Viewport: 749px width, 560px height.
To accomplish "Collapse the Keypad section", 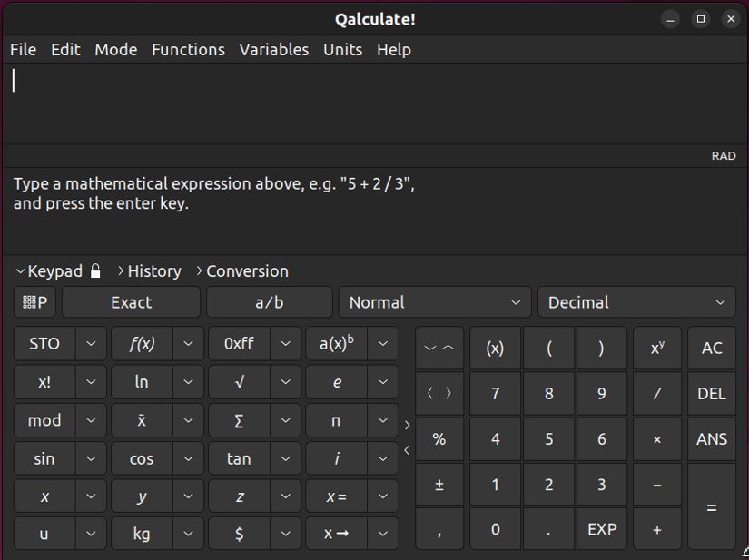I will coord(49,271).
